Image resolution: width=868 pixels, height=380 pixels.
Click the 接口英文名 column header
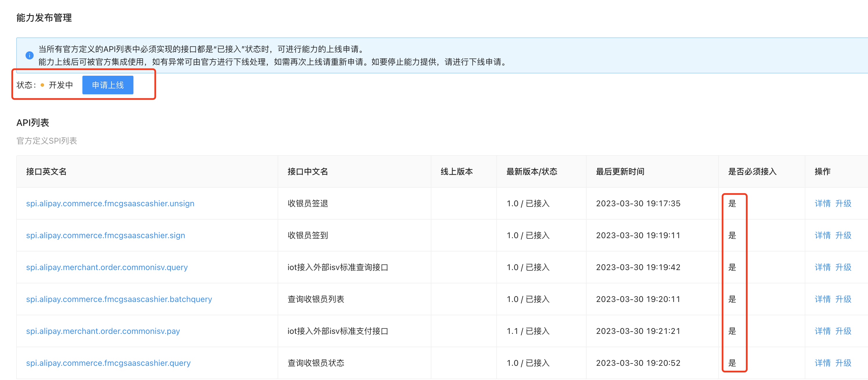click(x=46, y=171)
